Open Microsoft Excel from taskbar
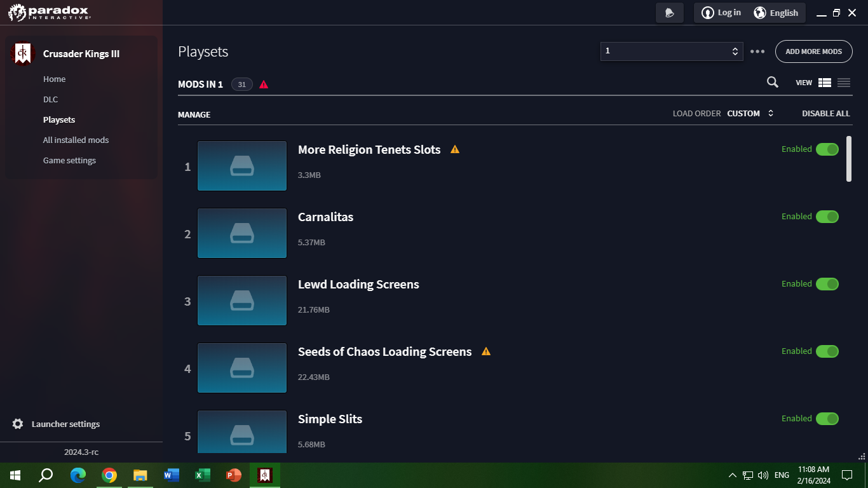 click(203, 475)
